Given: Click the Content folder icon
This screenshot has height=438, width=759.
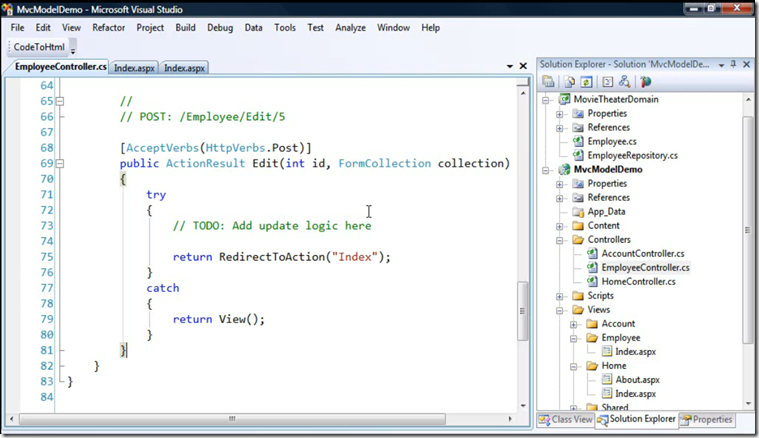Looking at the screenshot, I should point(578,226).
